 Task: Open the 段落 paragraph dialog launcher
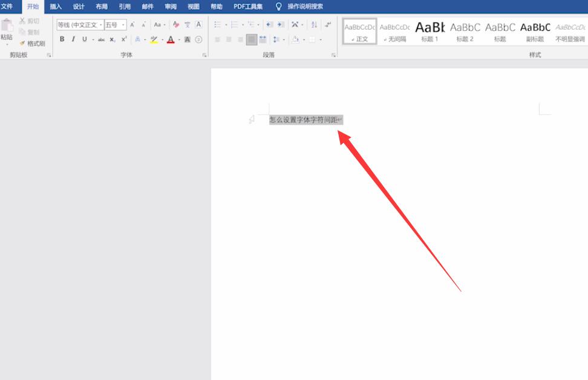tap(333, 55)
